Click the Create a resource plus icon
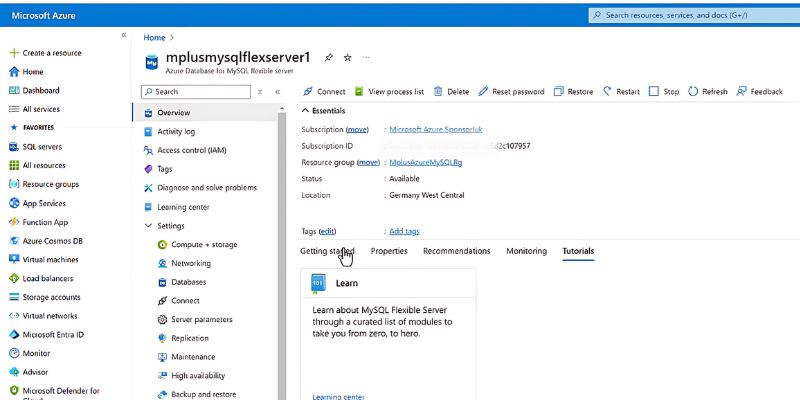Viewport: 800px width, 400px height. click(x=14, y=53)
